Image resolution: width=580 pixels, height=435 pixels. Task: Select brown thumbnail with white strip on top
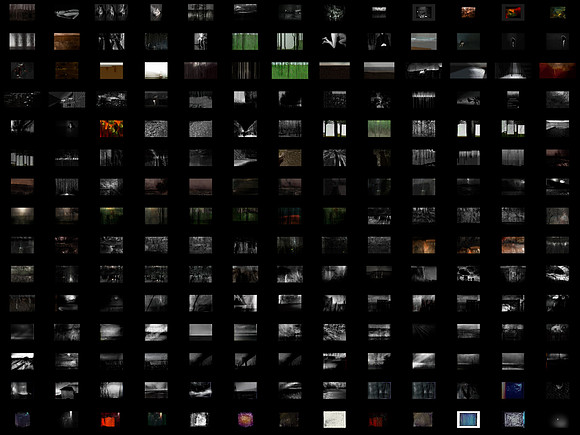click(111, 70)
